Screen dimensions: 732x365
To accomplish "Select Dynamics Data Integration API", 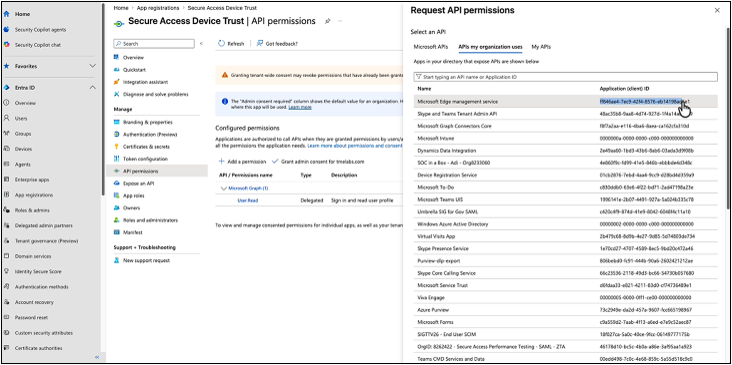I will click(x=565, y=151).
